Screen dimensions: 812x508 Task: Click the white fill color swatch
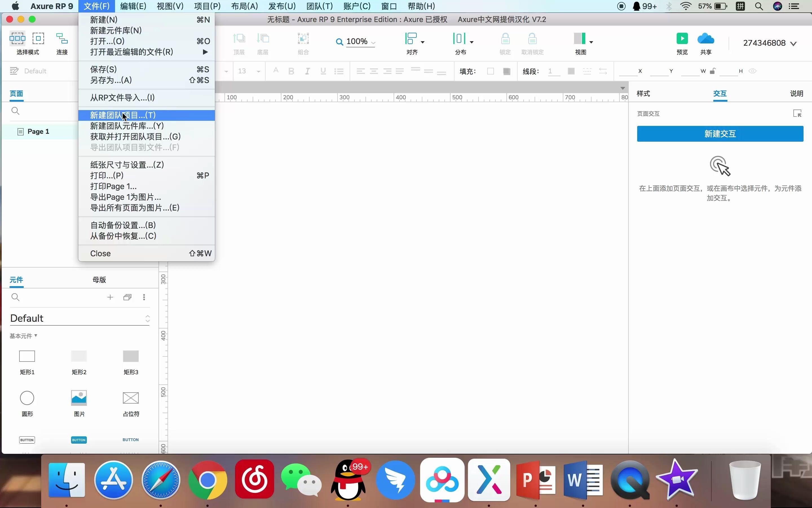[491, 71]
